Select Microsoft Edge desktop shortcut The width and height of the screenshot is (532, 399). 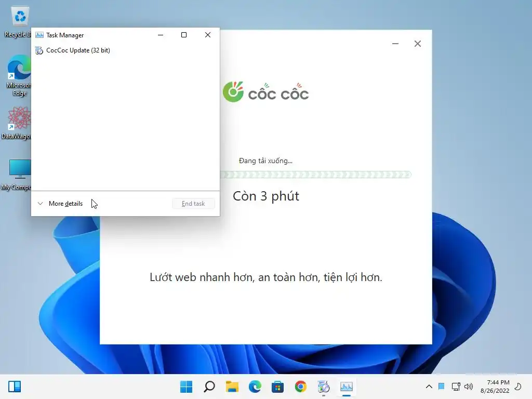click(x=19, y=76)
